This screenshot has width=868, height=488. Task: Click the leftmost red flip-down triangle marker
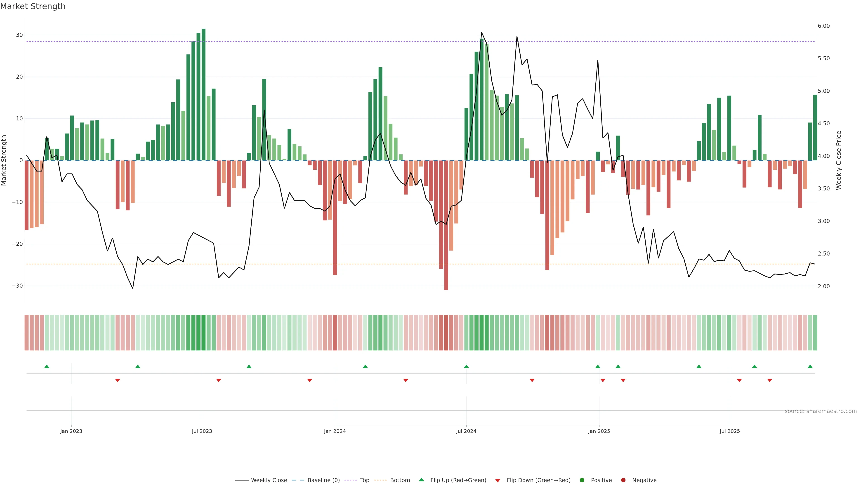pyautogui.click(x=117, y=380)
